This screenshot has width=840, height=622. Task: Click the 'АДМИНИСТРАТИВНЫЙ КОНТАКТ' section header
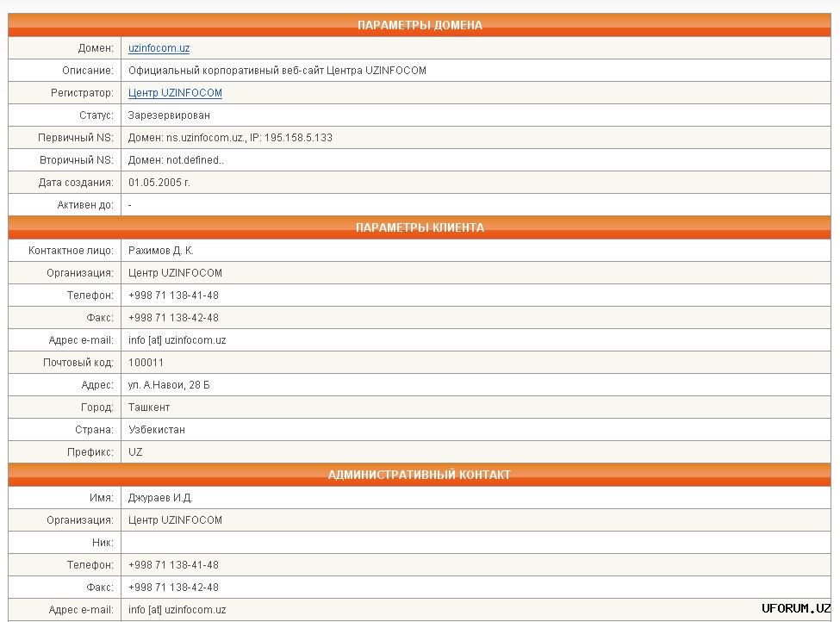(420, 475)
